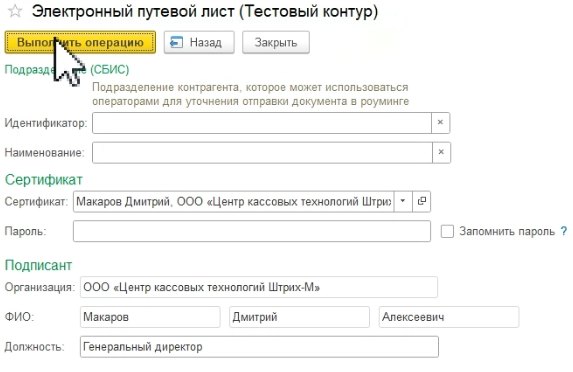This screenshot has height=372, width=573.
Task: Open help question mark for remember password
Action: 564,231
